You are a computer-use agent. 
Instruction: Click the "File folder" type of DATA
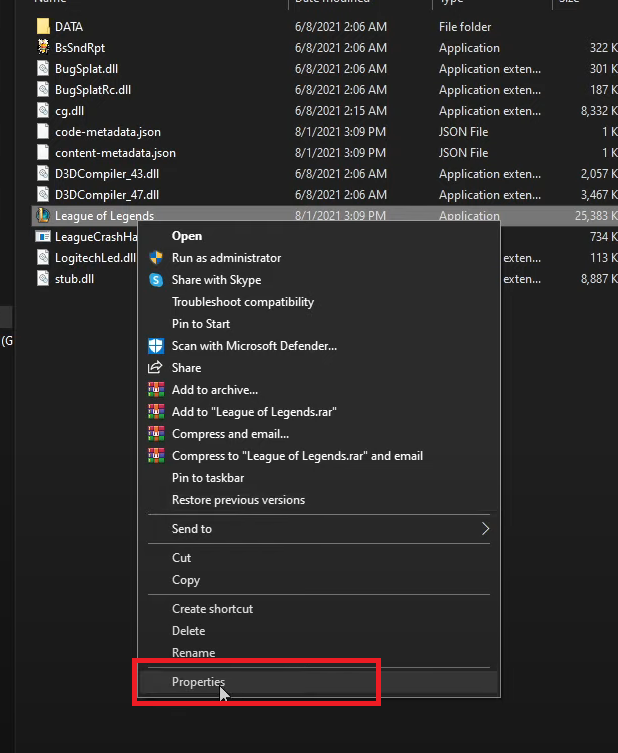[465, 27]
